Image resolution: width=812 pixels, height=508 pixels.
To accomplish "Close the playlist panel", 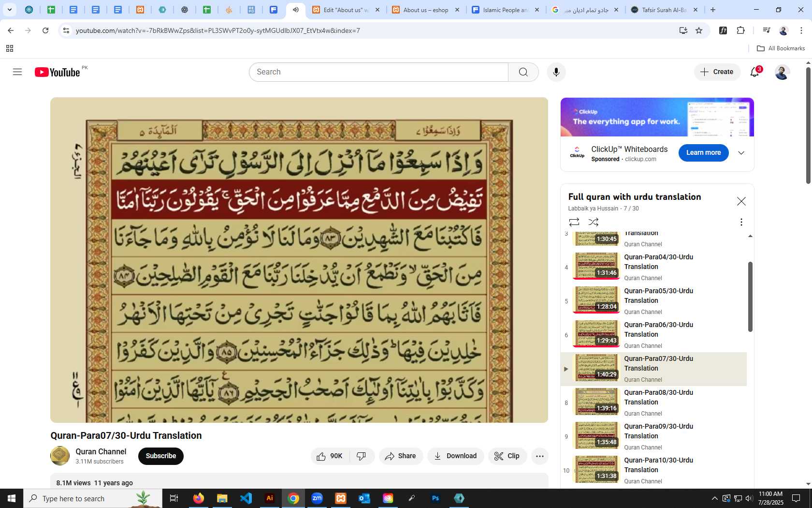I will pyautogui.click(x=741, y=201).
